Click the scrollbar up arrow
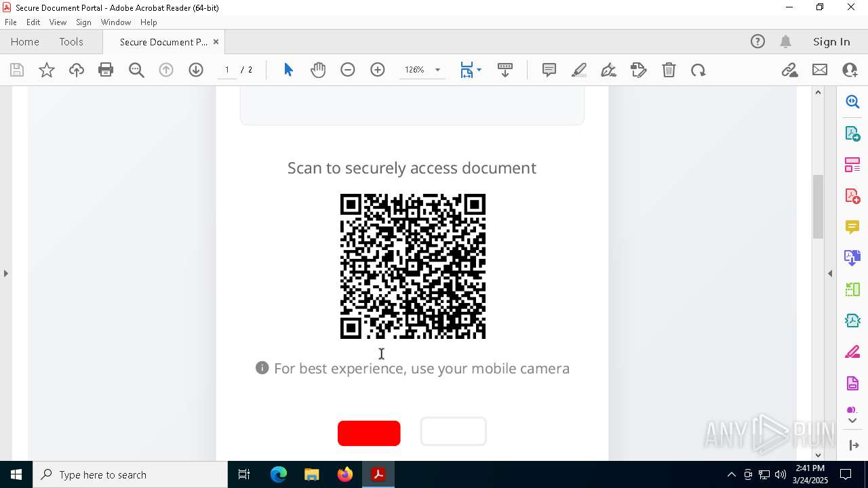868x488 pixels. click(818, 92)
